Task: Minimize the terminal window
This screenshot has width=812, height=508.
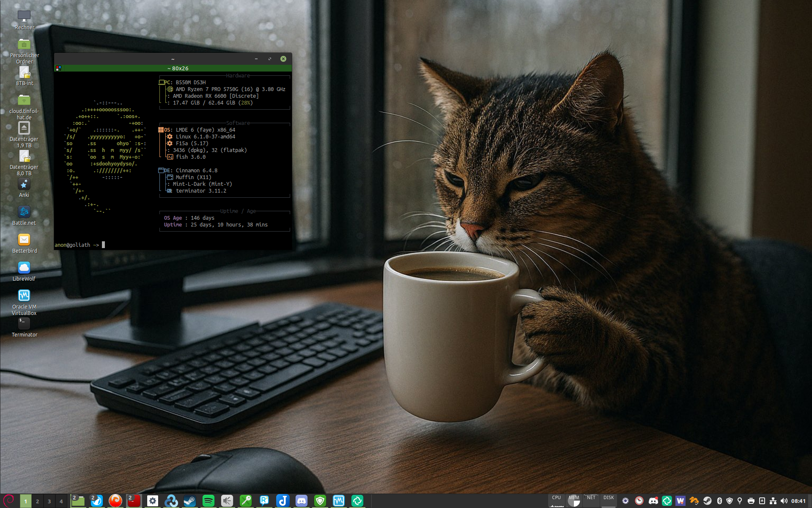Action: point(256,59)
